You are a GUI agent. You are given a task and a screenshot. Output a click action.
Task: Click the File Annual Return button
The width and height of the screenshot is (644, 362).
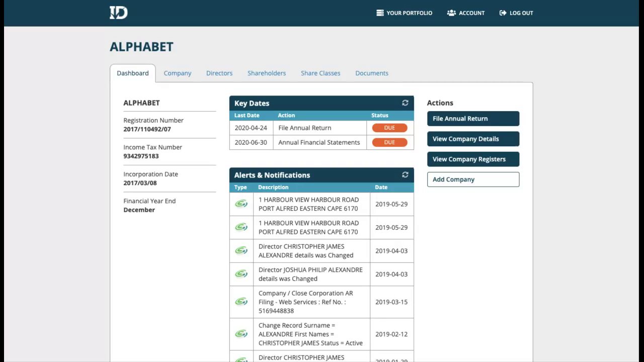pos(473,119)
